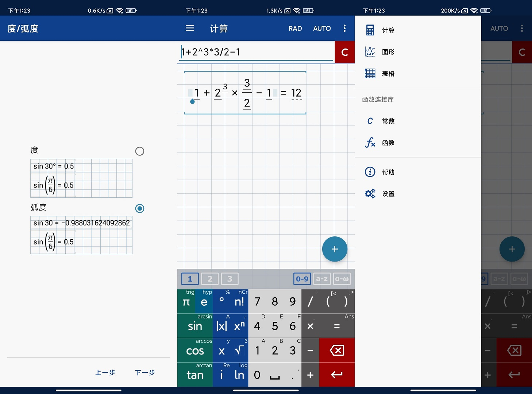Tap the ln logarithm key

(x=239, y=375)
